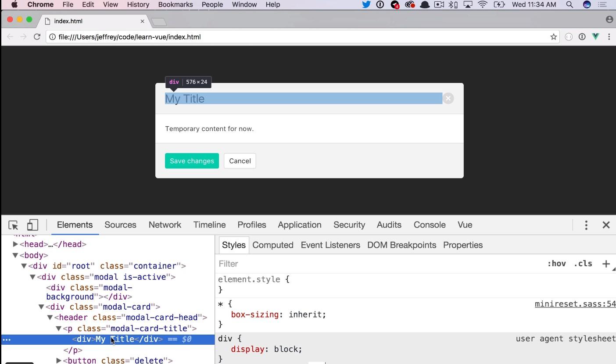616x364 pixels.
Task: Close the DevTools panel
Action: pos(606,225)
